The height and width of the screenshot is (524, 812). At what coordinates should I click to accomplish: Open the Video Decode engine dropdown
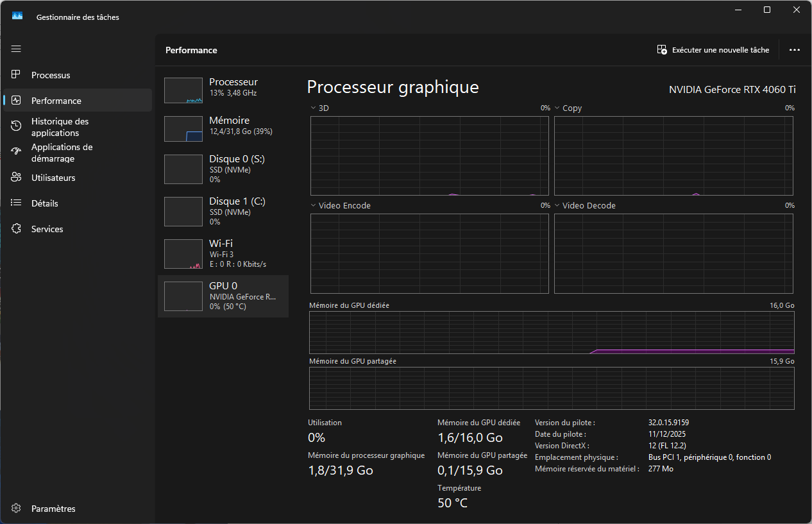[557, 206]
